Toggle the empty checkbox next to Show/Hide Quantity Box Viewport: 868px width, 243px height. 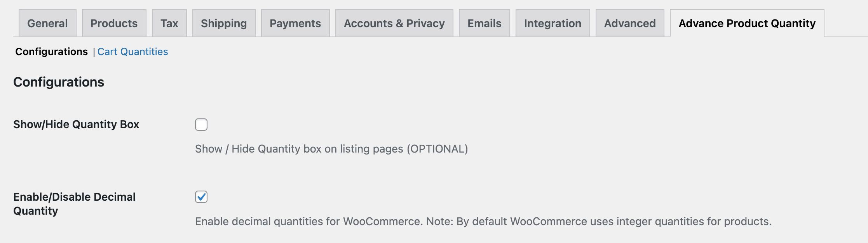click(x=201, y=125)
